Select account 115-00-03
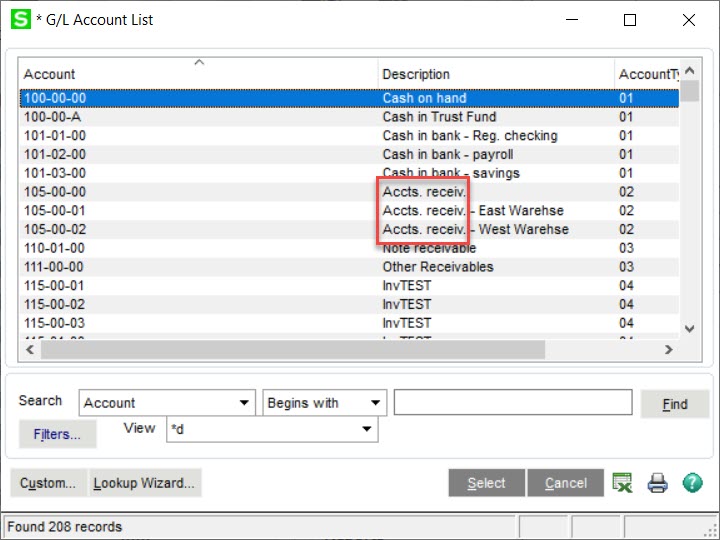720x540 pixels. (x=349, y=323)
